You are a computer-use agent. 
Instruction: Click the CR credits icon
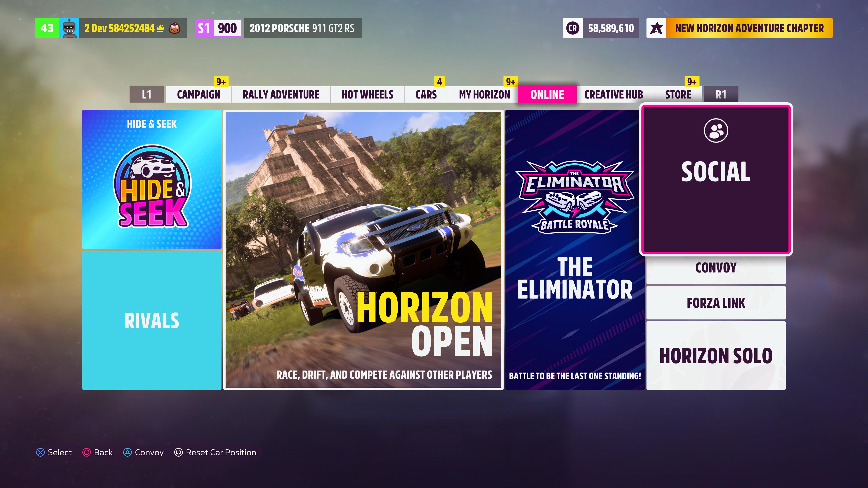[x=573, y=28]
